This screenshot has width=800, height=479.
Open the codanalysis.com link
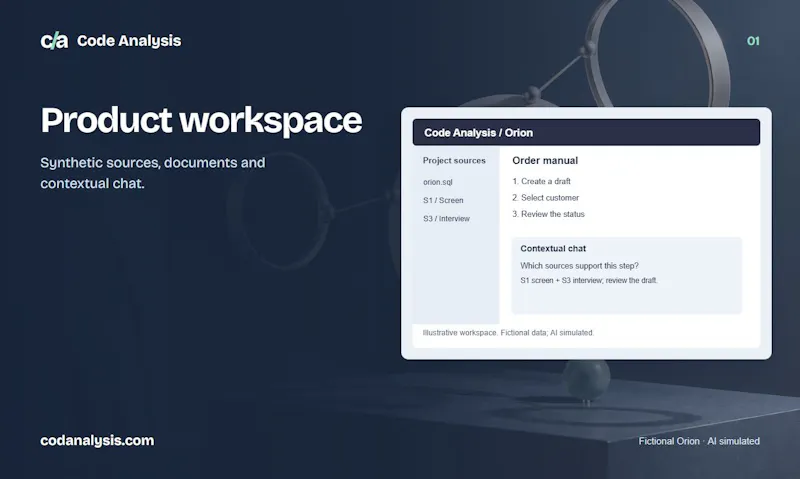tap(97, 440)
